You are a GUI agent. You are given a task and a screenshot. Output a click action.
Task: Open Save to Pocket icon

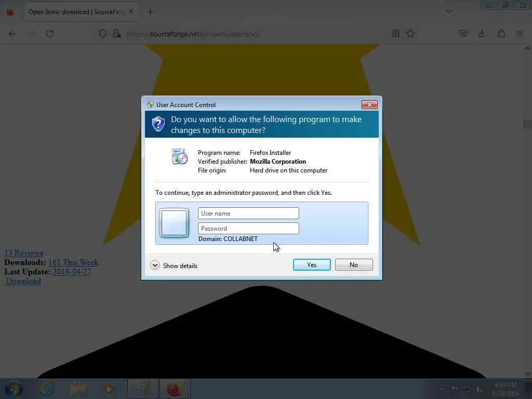tap(463, 33)
